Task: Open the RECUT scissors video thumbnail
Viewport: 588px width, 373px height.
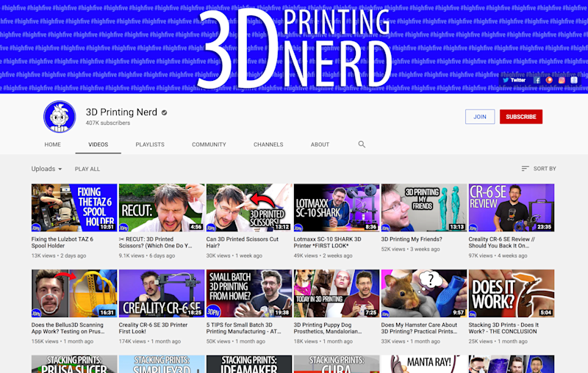Action: click(162, 208)
